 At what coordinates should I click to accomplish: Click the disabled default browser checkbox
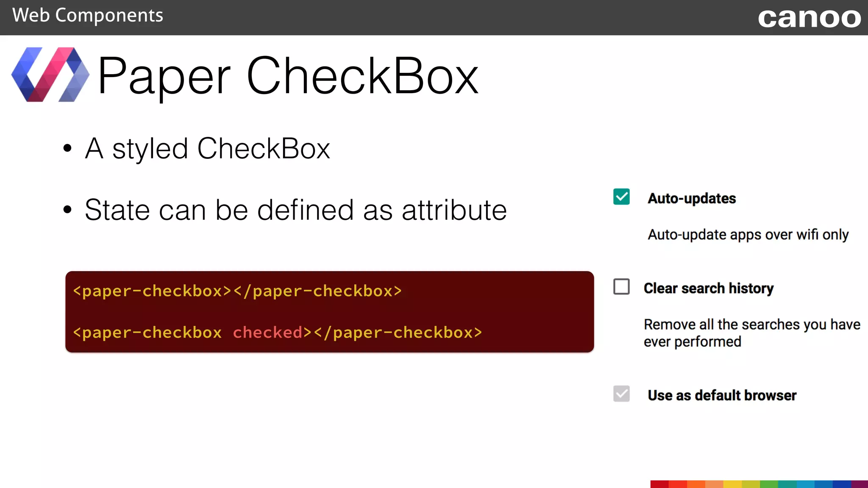(x=621, y=394)
